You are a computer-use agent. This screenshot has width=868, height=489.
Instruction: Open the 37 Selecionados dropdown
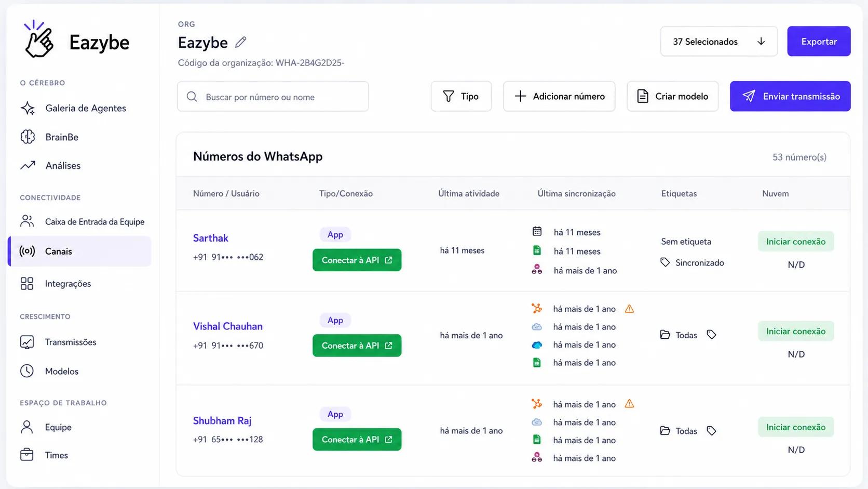pos(718,42)
